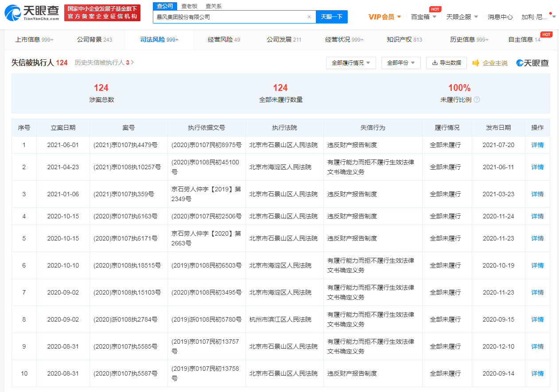Screen dimensions: 559x392
Task: Click 导出数据 export download button
Action: (446, 63)
